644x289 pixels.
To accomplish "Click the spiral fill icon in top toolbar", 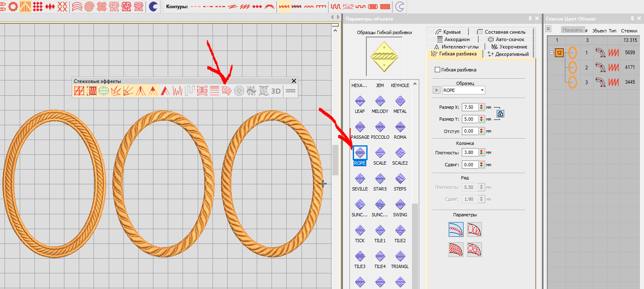I will pyautogui.click(x=89, y=7).
